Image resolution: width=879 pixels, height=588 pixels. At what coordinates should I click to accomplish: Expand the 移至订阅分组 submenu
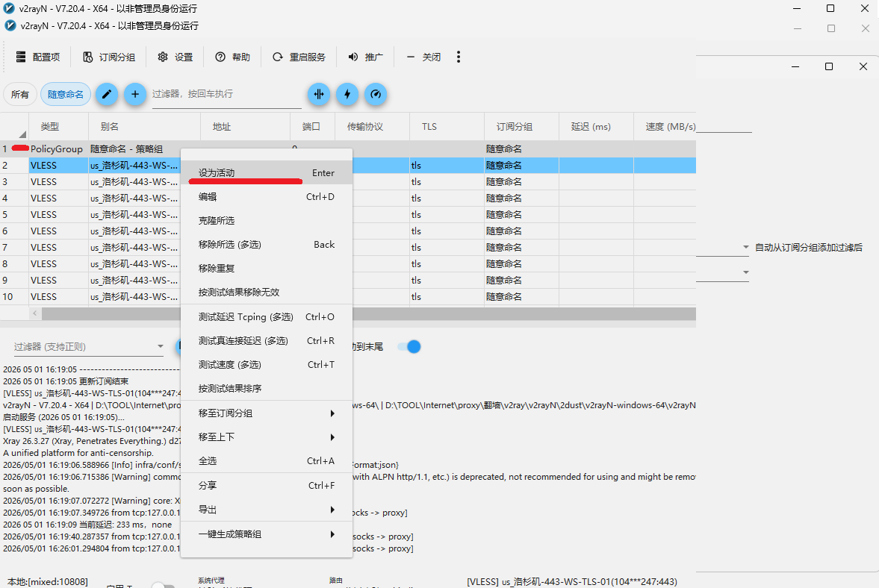tap(267, 413)
